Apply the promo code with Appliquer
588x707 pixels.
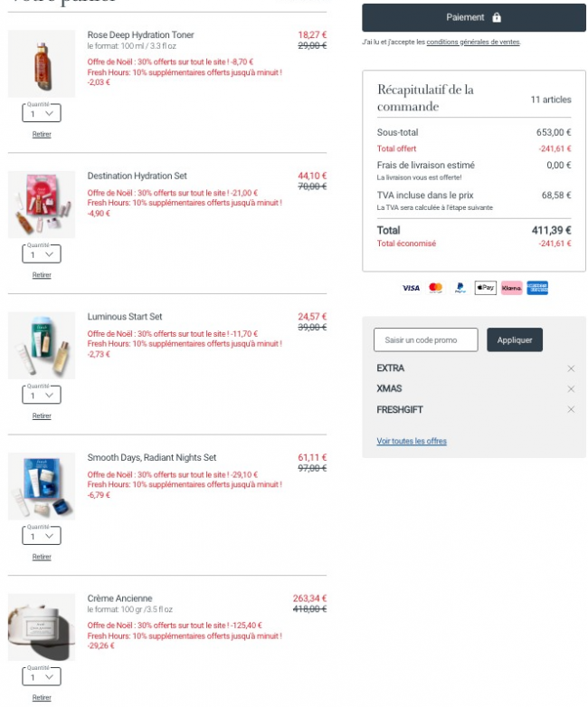(x=515, y=340)
